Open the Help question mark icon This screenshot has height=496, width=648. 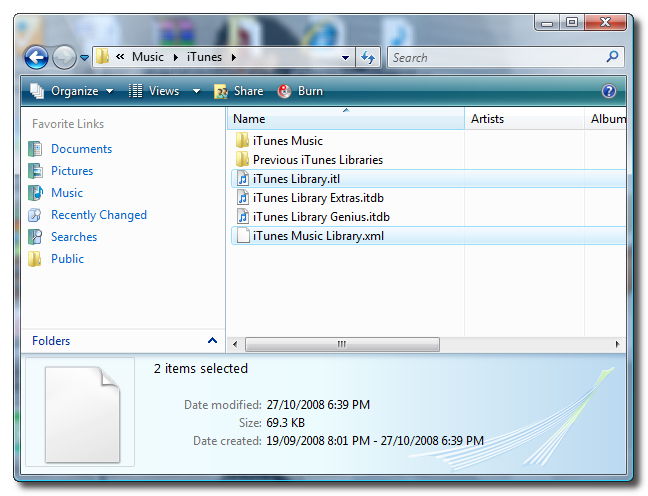pyautogui.click(x=608, y=91)
